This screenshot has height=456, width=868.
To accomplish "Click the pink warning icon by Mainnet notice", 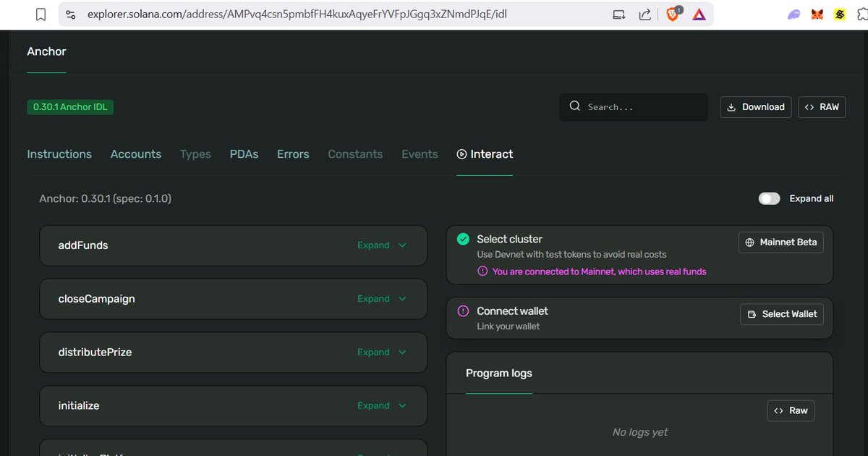I will 482,271.
